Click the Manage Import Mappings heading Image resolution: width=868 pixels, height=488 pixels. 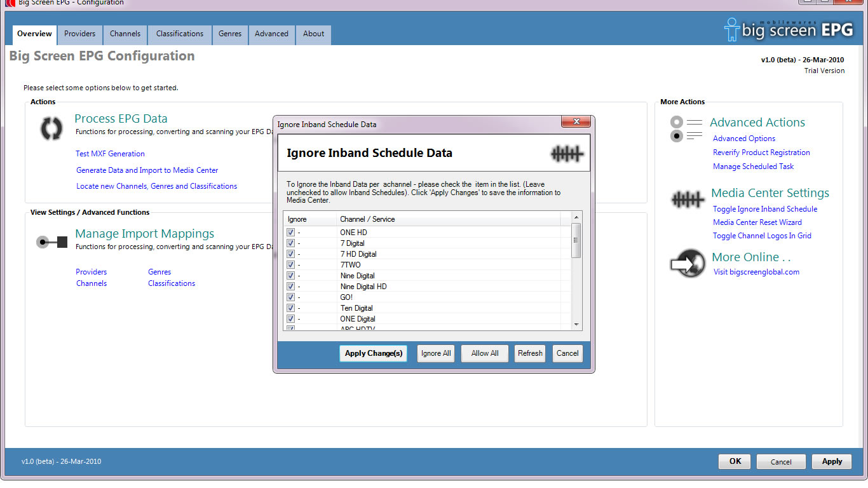click(145, 234)
